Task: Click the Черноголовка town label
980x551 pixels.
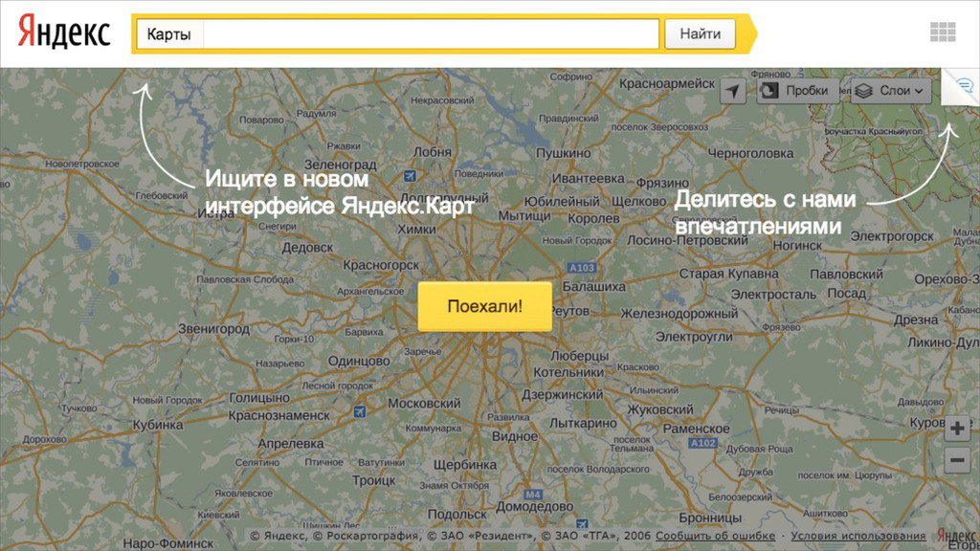Action: [750, 153]
